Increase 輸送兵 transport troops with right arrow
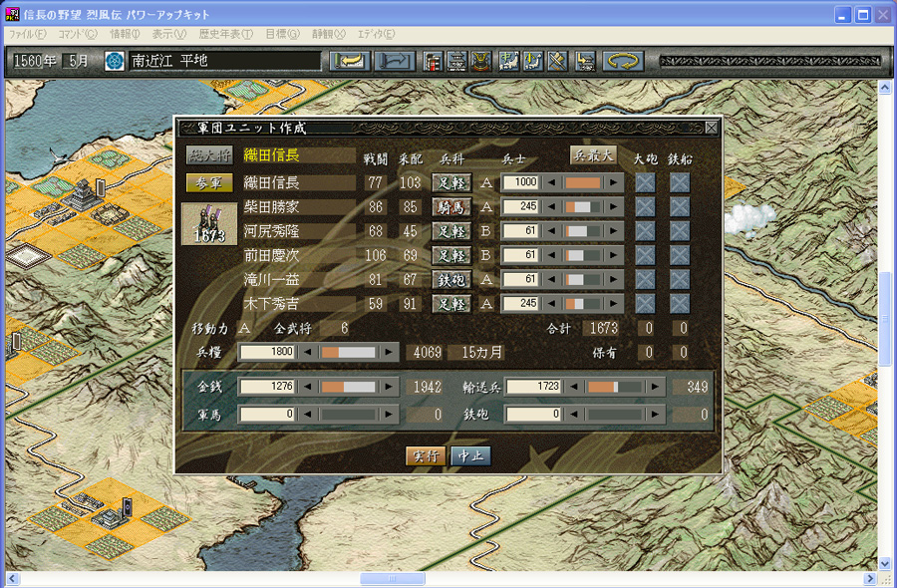Screen dimensions: 897x588 point(656,388)
